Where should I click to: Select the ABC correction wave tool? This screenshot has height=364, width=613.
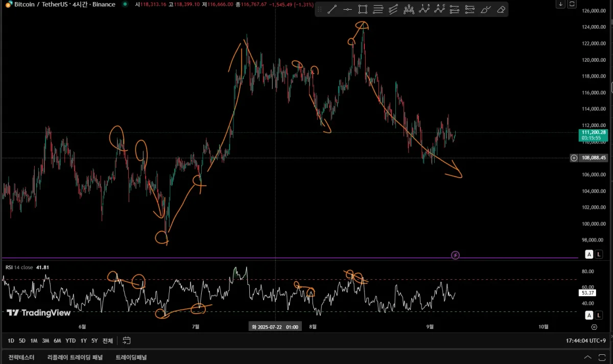point(439,9)
